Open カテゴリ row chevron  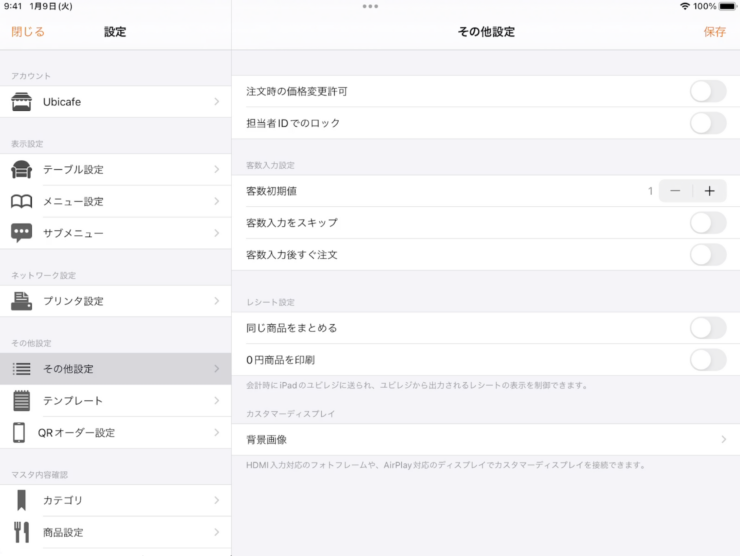pos(217,500)
